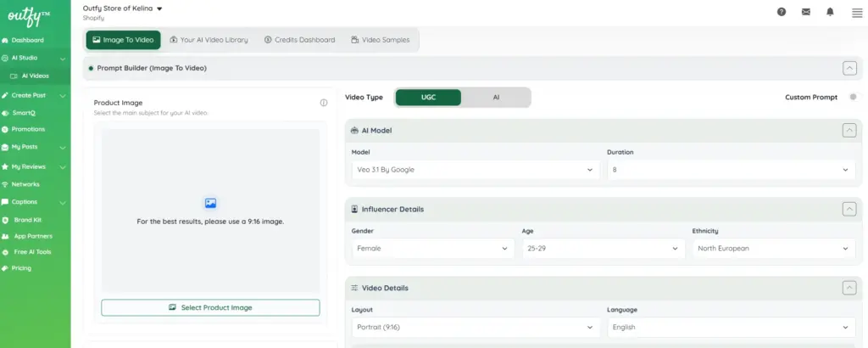Image resolution: width=868 pixels, height=348 pixels.
Task: Click the AI Model robot icon
Action: (x=354, y=130)
